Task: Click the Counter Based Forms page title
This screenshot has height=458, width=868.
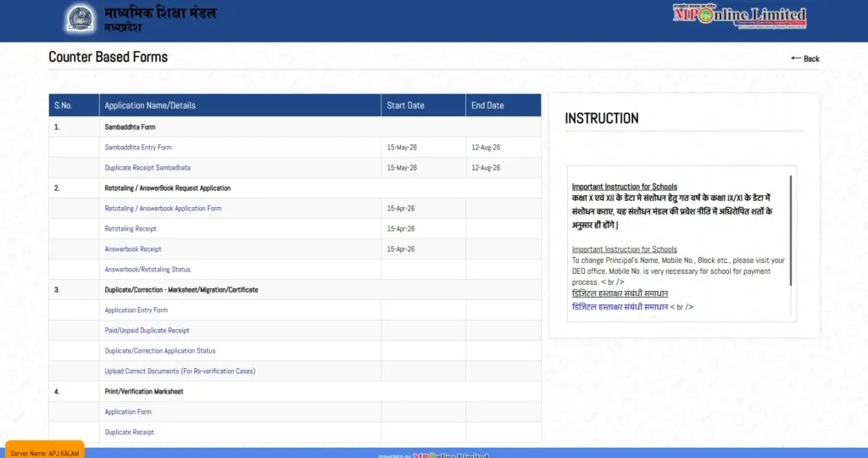Action: coord(108,57)
